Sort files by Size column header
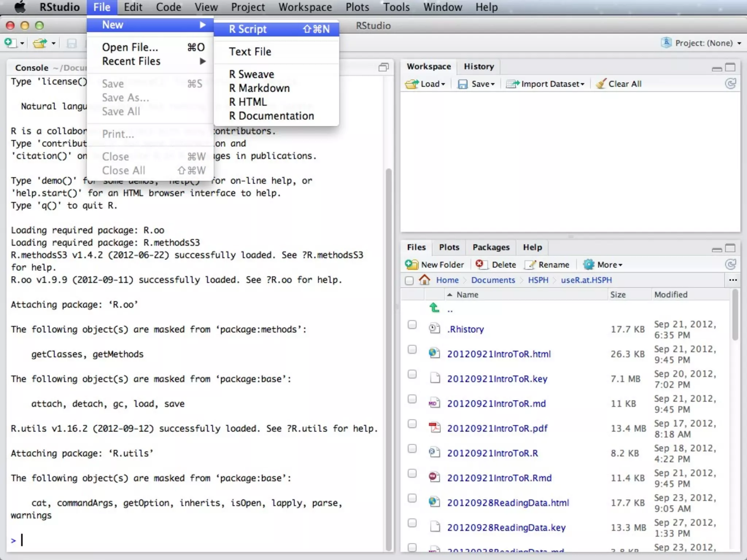The image size is (747, 560). (x=629, y=295)
